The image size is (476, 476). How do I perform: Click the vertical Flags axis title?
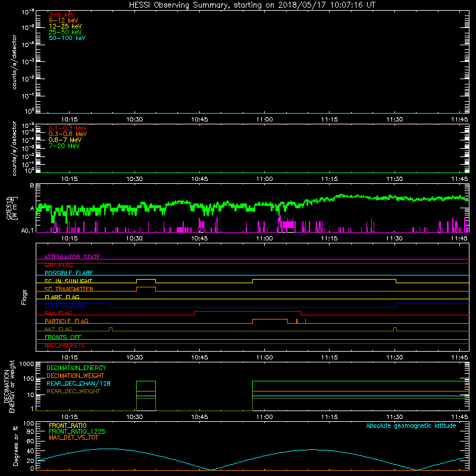(x=24, y=297)
